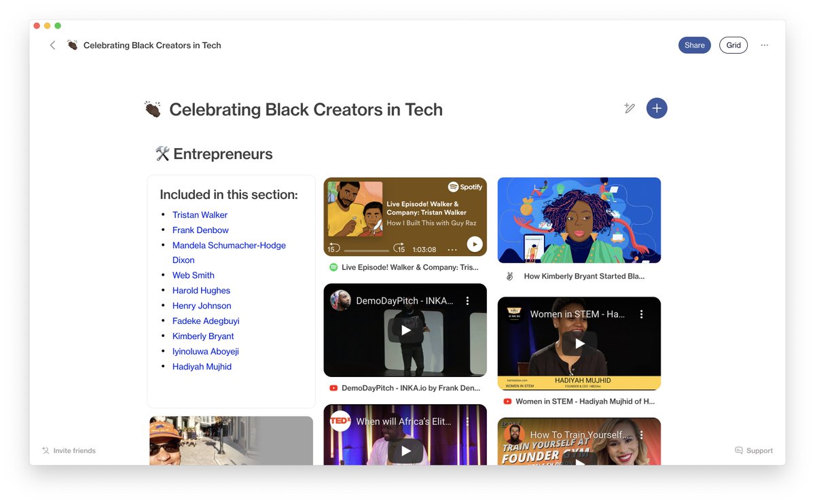Open the Henry Johnson link
Screen dimensions: 815x504
202,306
